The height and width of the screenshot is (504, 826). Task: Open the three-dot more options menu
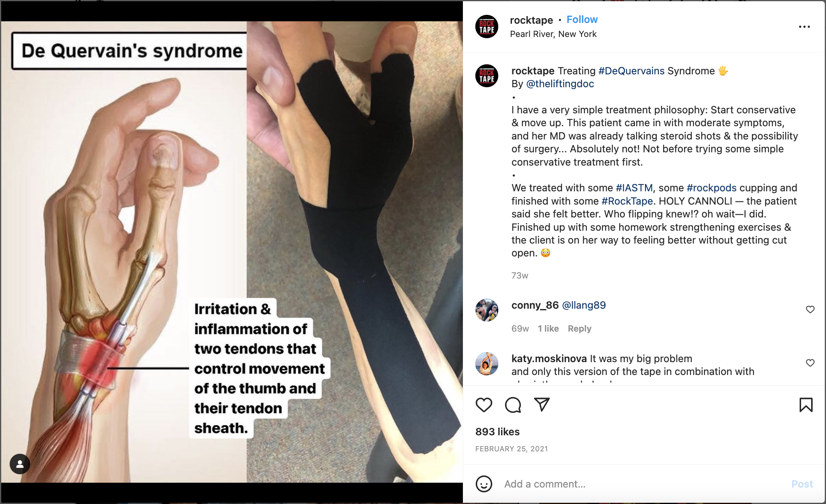click(x=804, y=27)
